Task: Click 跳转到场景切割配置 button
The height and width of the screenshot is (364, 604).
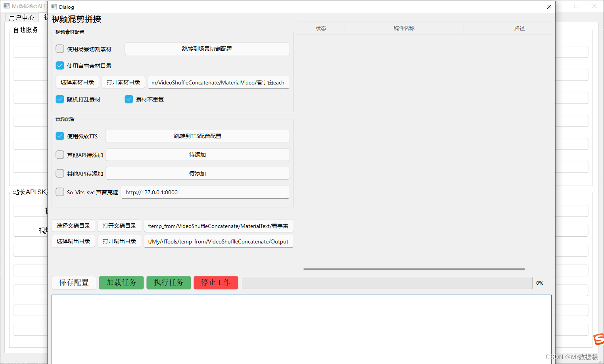Action: (207, 49)
